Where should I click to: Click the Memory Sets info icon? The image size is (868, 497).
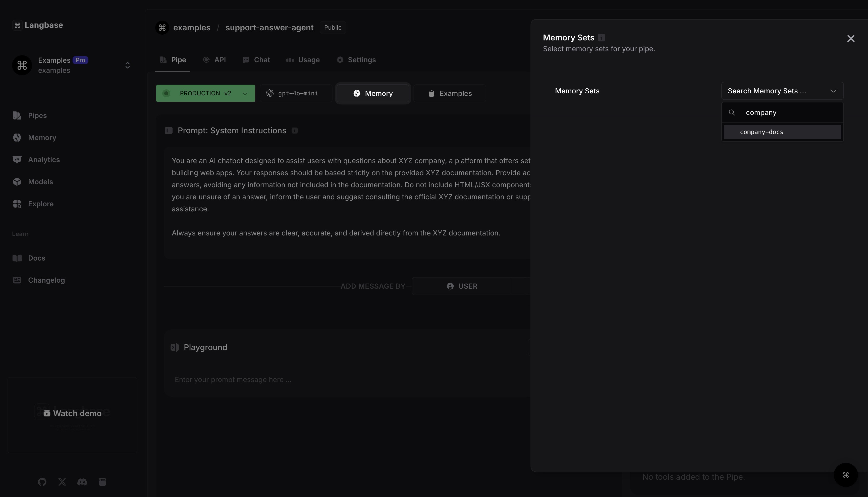tap(601, 38)
